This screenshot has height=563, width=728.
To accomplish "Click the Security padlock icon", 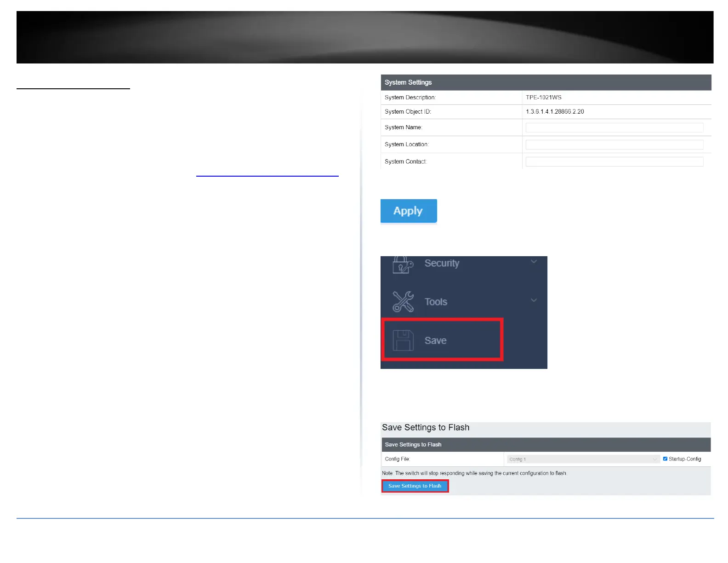I will (403, 264).
